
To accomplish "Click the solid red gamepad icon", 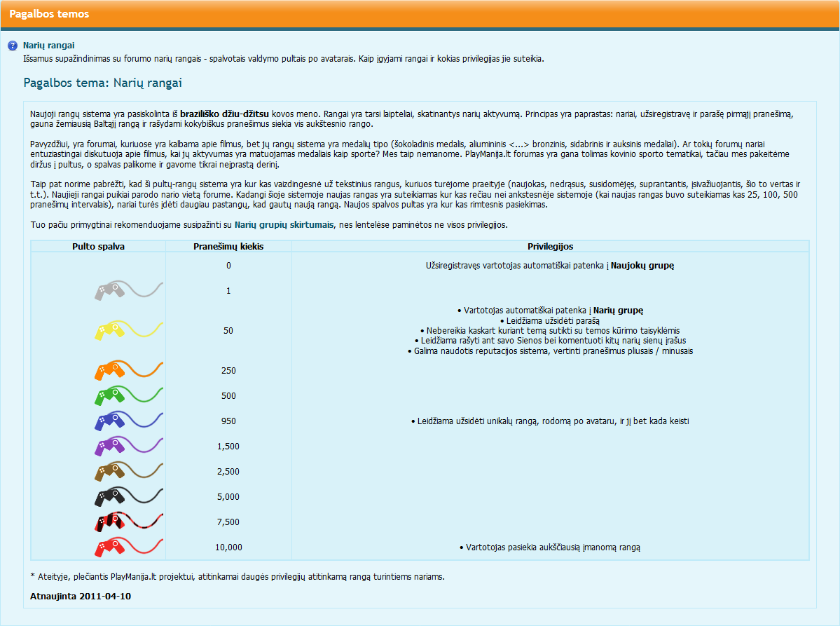I will [x=129, y=547].
